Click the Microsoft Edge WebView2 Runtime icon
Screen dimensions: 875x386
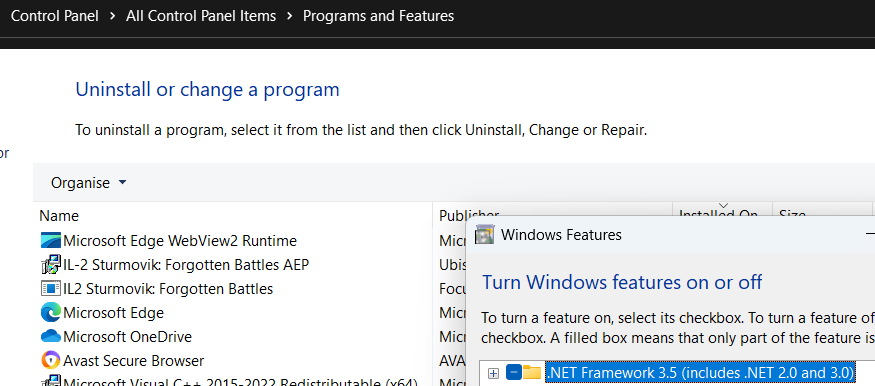point(51,240)
